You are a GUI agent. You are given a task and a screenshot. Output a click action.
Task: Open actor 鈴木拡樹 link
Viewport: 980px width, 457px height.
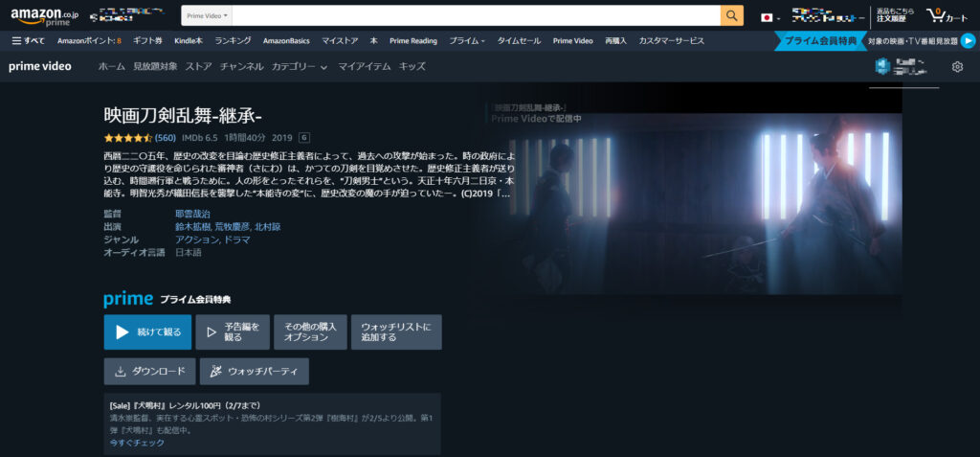(192, 227)
